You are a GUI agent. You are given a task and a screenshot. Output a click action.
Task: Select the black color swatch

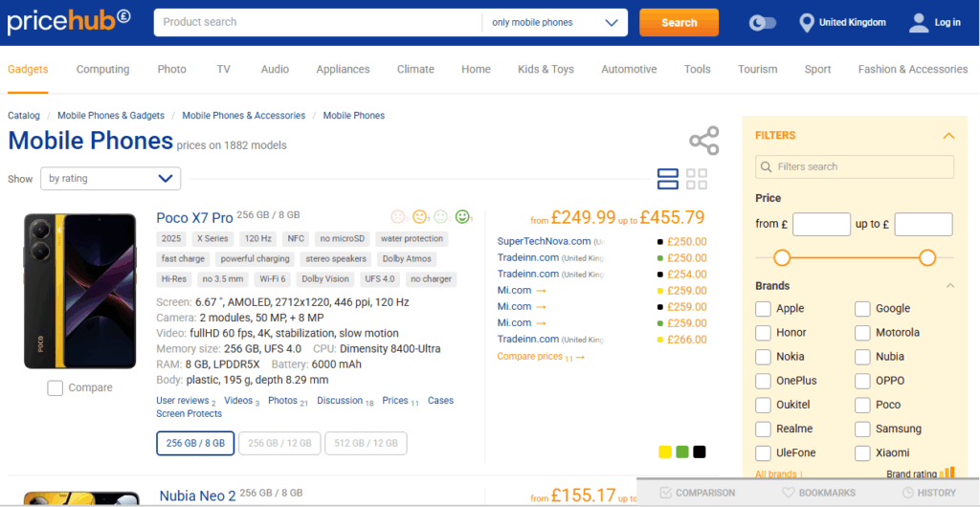(700, 452)
